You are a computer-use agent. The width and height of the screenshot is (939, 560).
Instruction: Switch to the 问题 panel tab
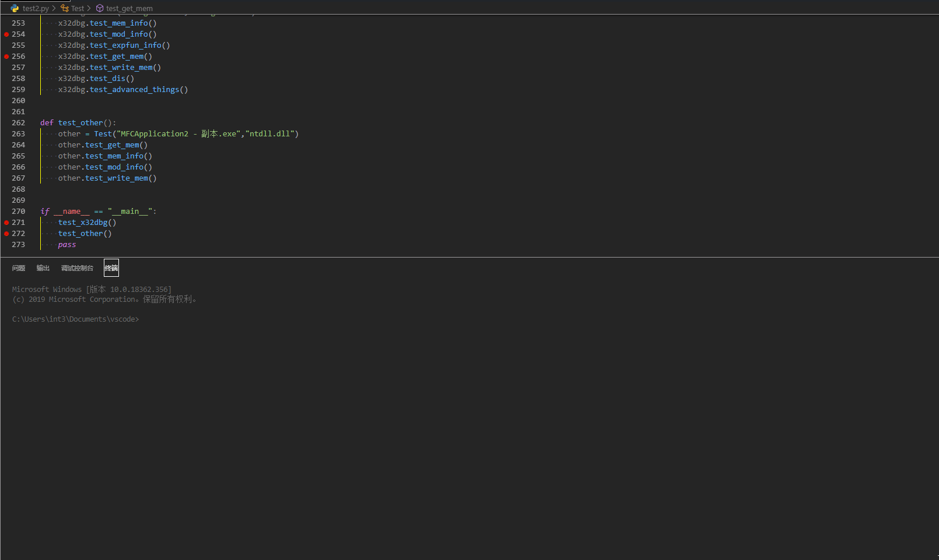pos(19,268)
